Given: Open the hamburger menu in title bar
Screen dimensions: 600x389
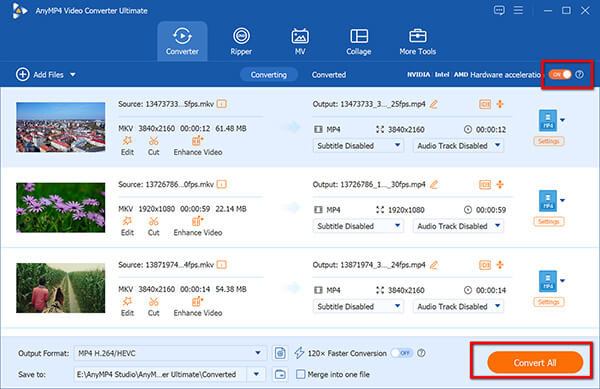Looking at the screenshot, I should click(x=518, y=10).
